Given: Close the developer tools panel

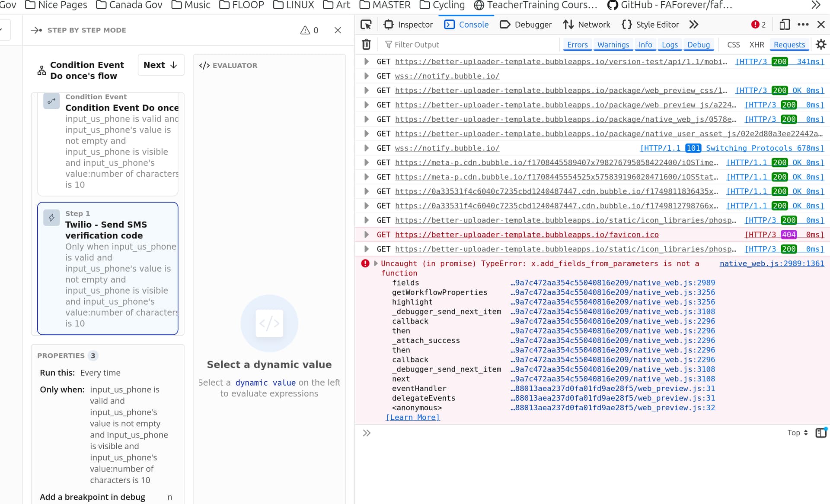Looking at the screenshot, I should [x=821, y=25].
